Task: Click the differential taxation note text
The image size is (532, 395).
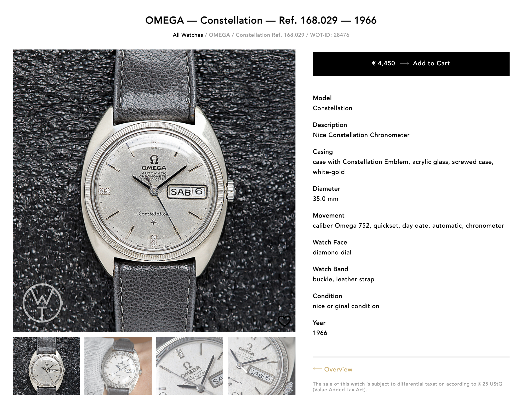Action: (407, 387)
